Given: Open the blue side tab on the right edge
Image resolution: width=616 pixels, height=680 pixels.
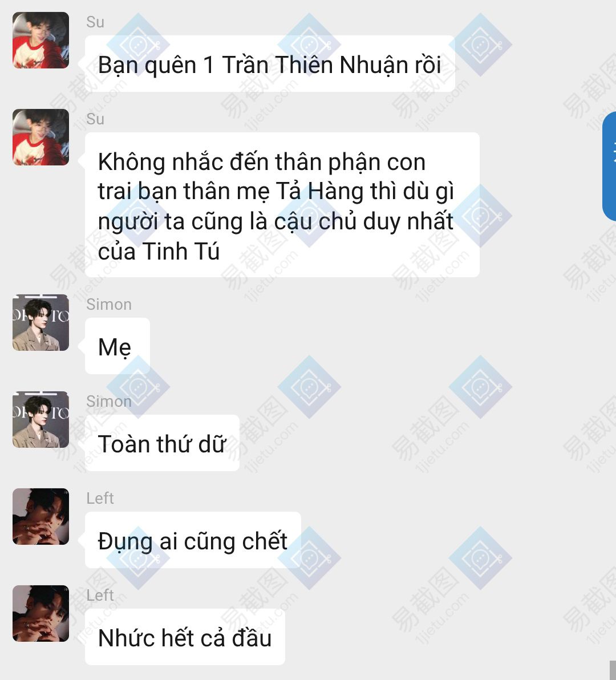Looking at the screenshot, I should click(610, 166).
